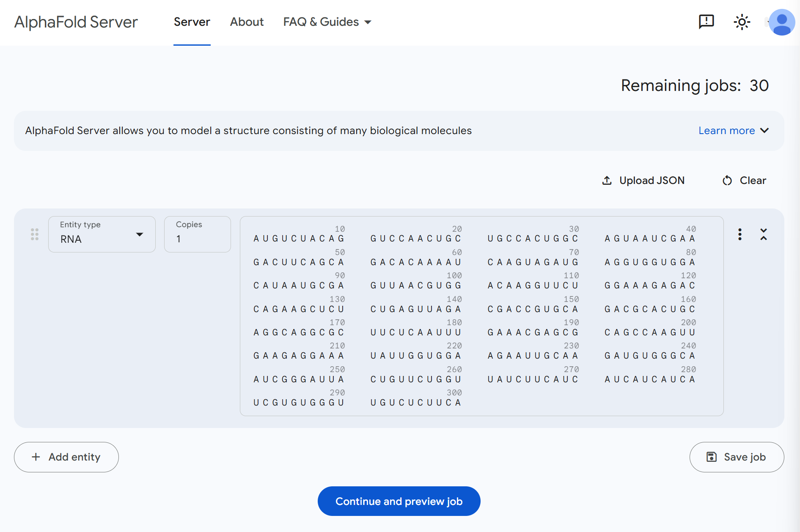This screenshot has width=800, height=532.
Task: Click into the Copies input field
Action: click(x=197, y=239)
